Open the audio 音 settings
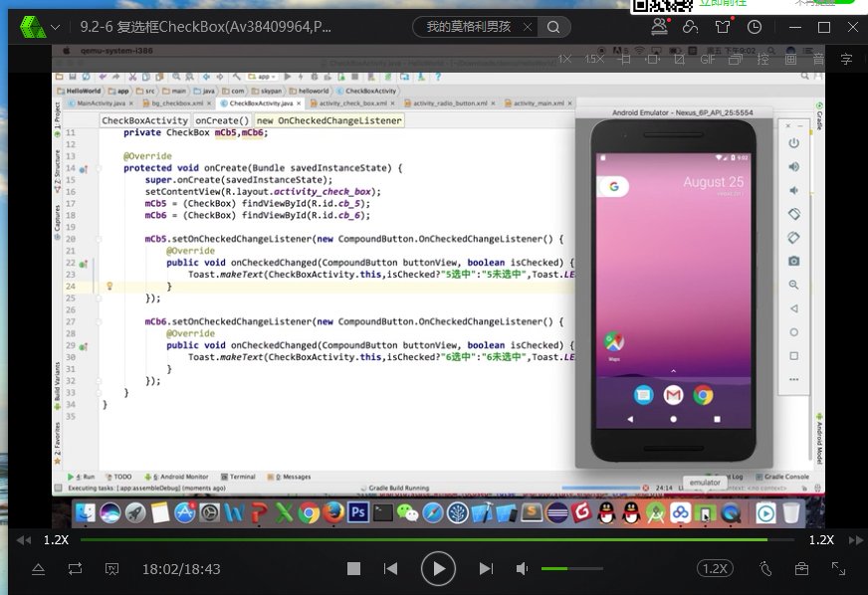868x595 pixels. (818, 59)
